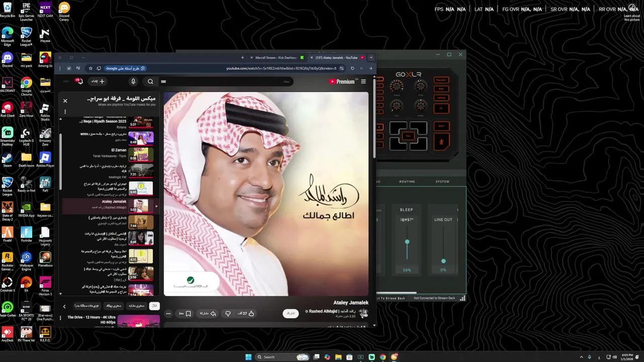Open Epic Games Launcher desktop shortcut
This screenshot has height=362, width=644.
tap(26, 11)
